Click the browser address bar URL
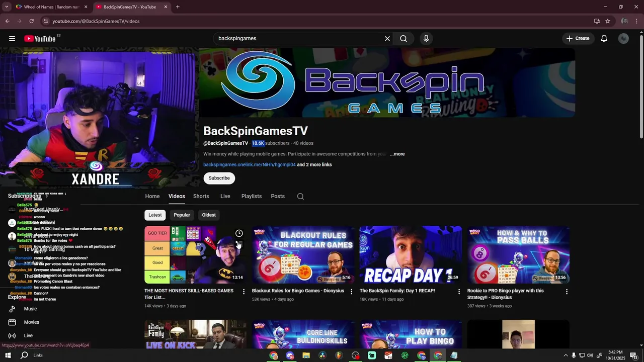 click(x=96, y=21)
